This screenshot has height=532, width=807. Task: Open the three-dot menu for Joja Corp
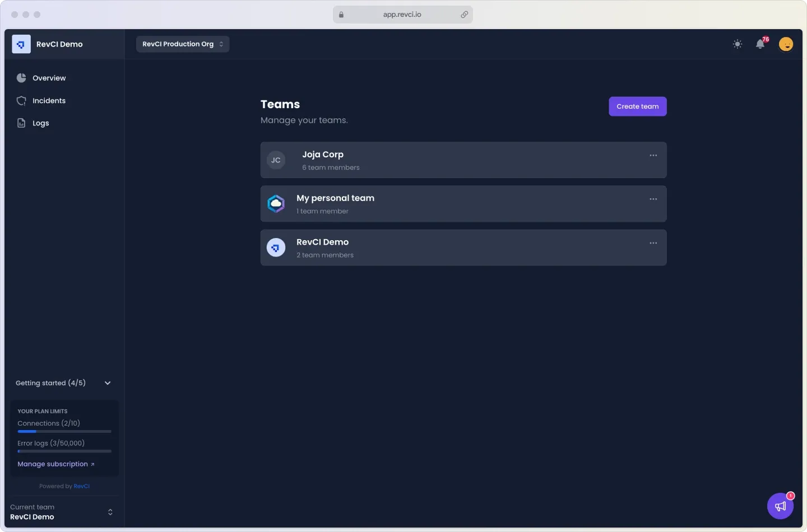click(653, 156)
